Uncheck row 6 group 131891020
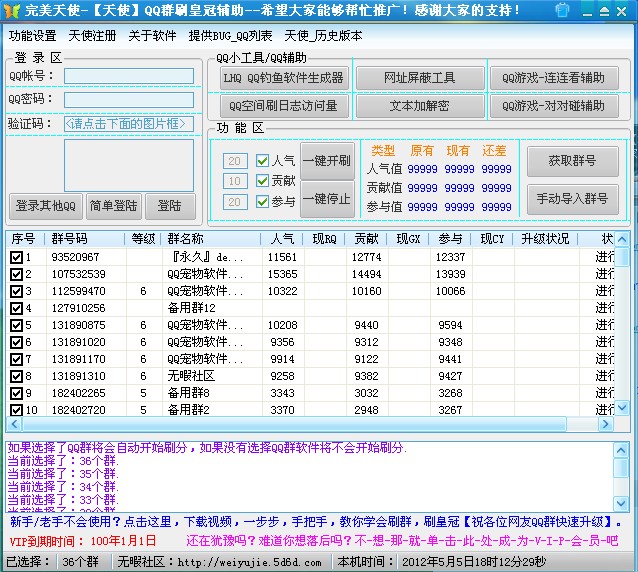This screenshot has height=572, width=638. pyautogui.click(x=16, y=342)
